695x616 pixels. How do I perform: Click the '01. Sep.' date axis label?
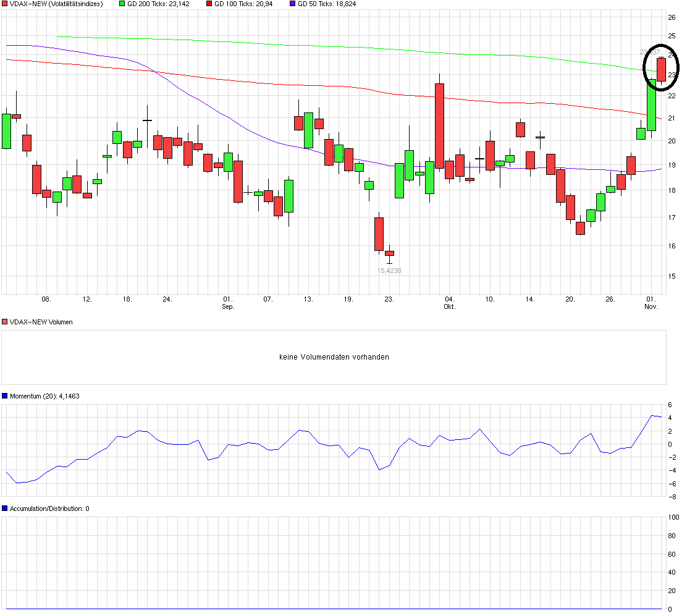(x=228, y=303)
